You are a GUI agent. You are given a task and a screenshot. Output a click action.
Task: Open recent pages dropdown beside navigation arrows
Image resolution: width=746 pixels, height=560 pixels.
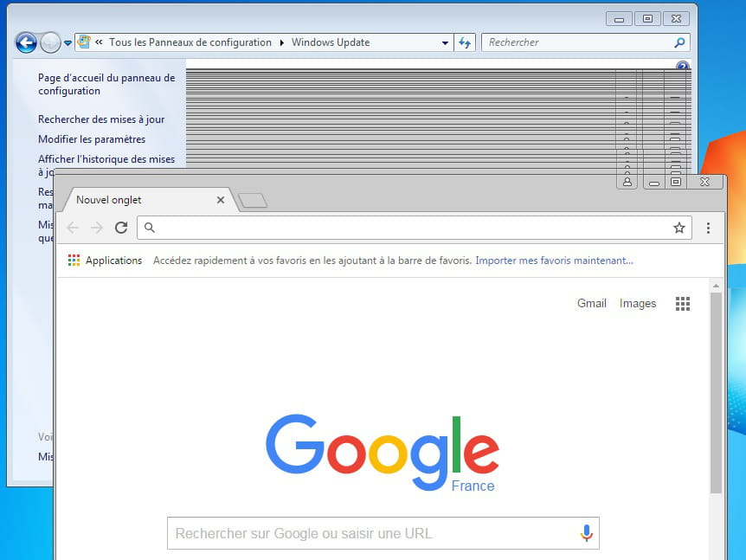(68, 42)
